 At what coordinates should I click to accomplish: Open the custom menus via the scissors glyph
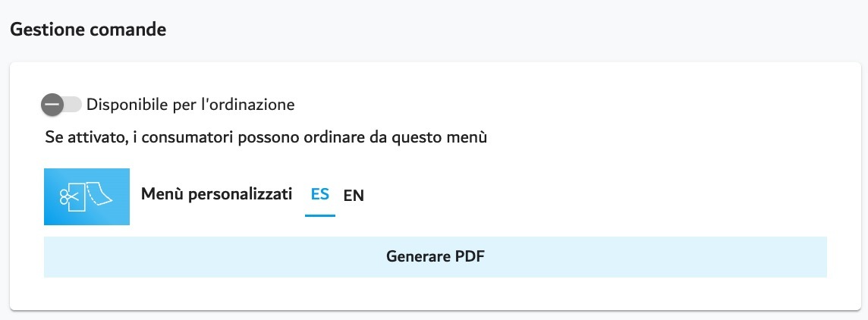coord(69,197)
